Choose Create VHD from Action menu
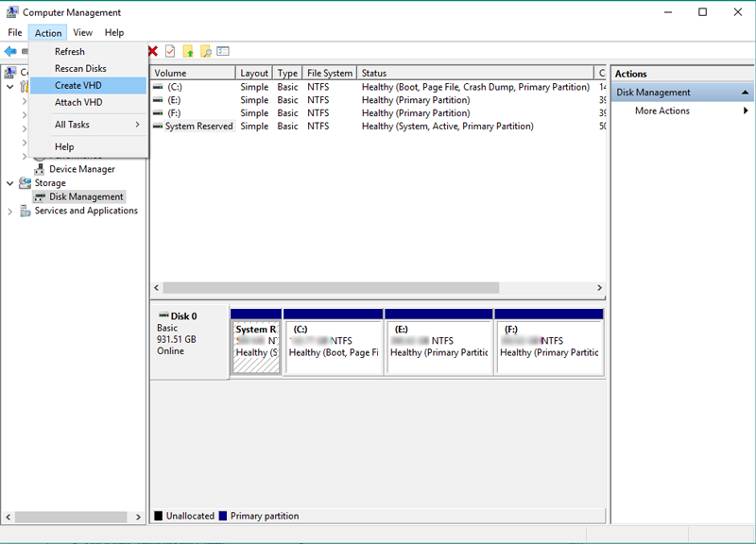 point(78,85)
